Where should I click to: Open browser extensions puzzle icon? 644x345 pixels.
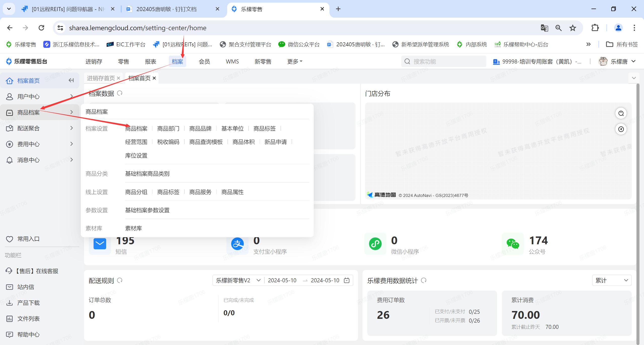[x=595, y=28]
